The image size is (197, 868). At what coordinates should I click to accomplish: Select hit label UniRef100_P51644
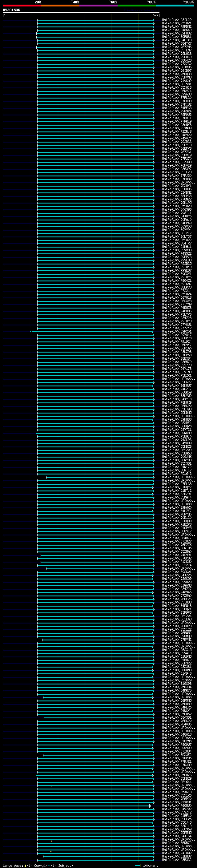(177, 782)
